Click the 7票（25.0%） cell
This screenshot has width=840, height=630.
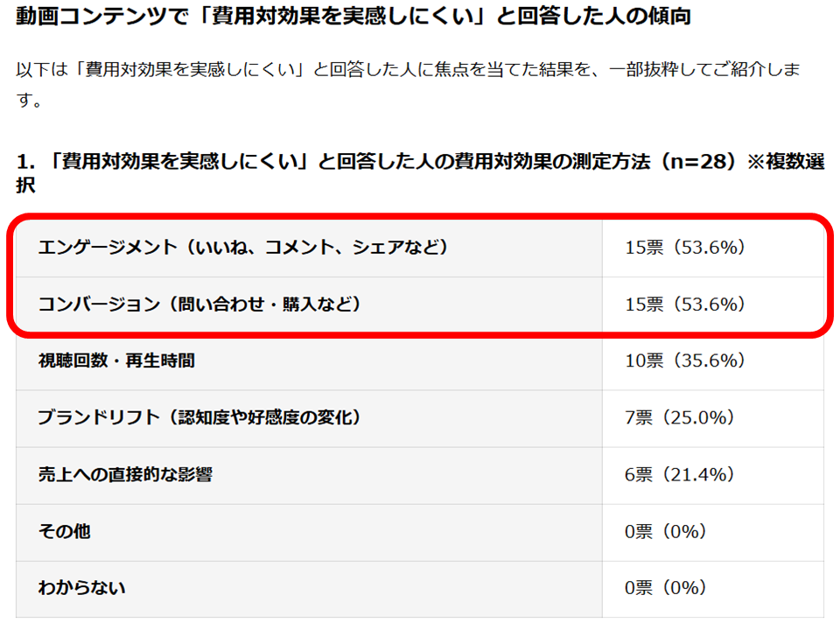pos(680,417)
